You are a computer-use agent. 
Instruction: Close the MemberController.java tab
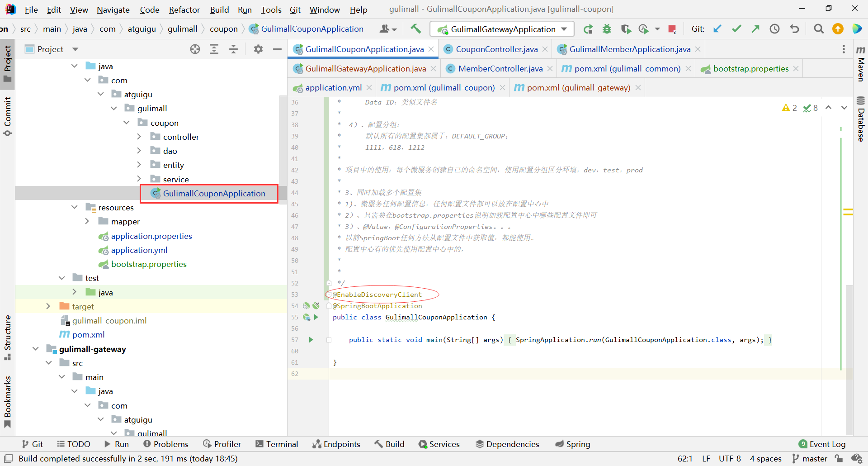click(550, 69)
